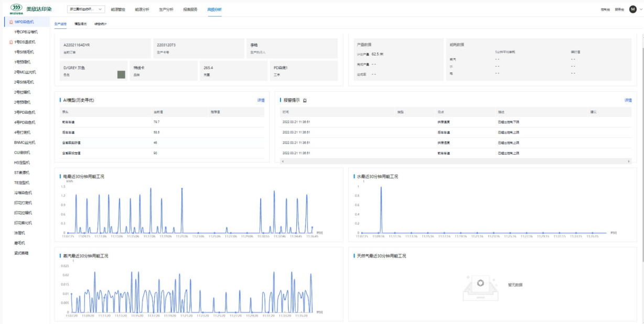Click the round M user avatar
This screenshot has height=324, width=644.
(x=632, y=9)
